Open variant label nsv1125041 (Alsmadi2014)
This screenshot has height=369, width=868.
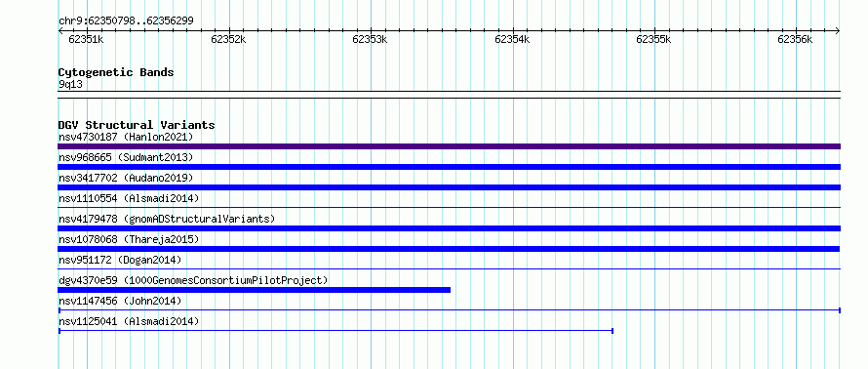129,321
